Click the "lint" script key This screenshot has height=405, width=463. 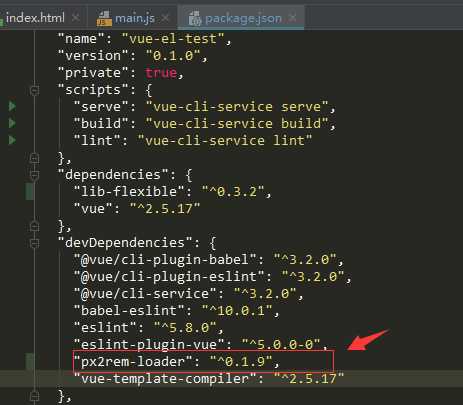click(x=97, y=140)
